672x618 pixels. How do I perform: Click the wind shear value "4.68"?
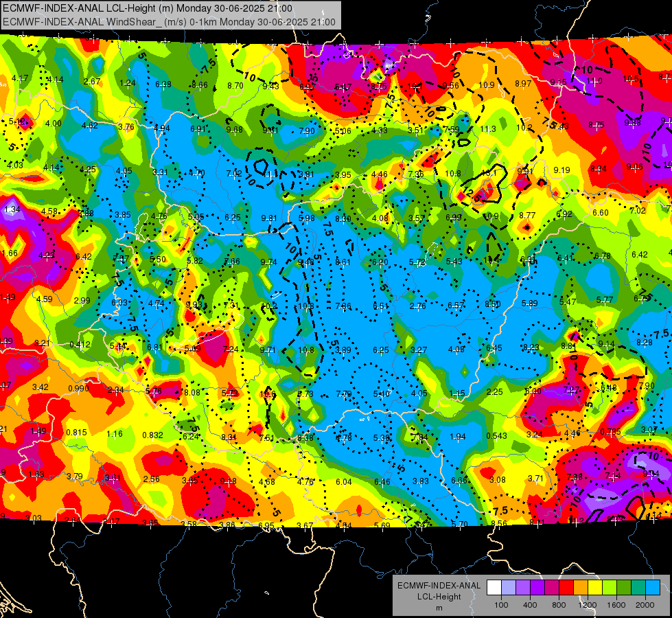pos(266,481)
